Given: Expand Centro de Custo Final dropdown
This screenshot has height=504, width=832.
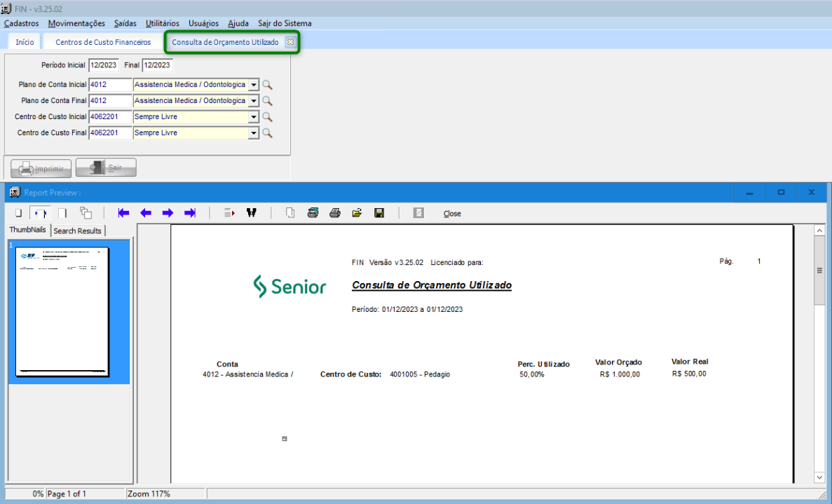Looking at the screenshot, I should click(x=254, y=133).
